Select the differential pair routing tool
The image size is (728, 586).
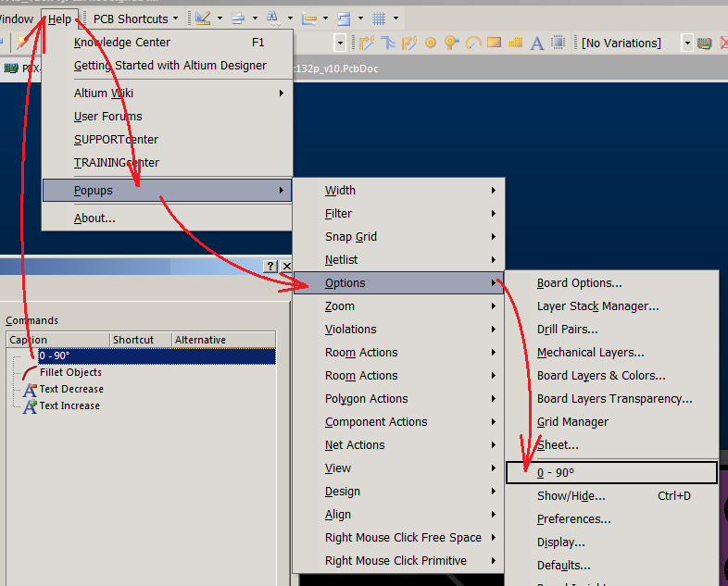(x=409, y=44)
